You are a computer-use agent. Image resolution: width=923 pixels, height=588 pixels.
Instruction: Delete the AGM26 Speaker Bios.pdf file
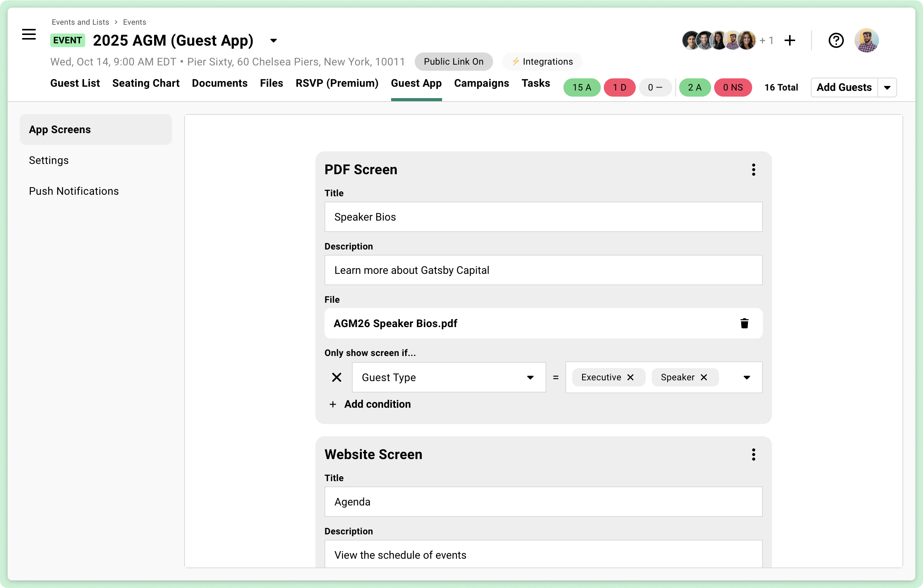tap(745, 323)
